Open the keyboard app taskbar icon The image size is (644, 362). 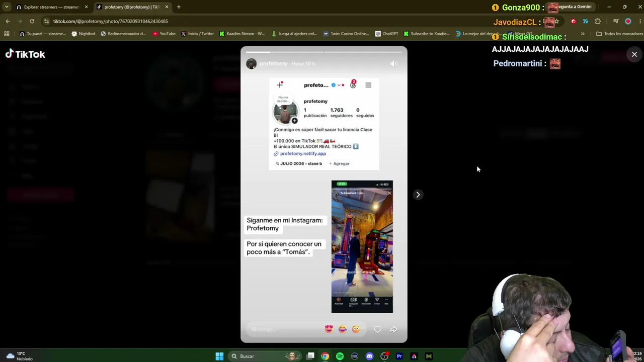[x=355, y=356]
